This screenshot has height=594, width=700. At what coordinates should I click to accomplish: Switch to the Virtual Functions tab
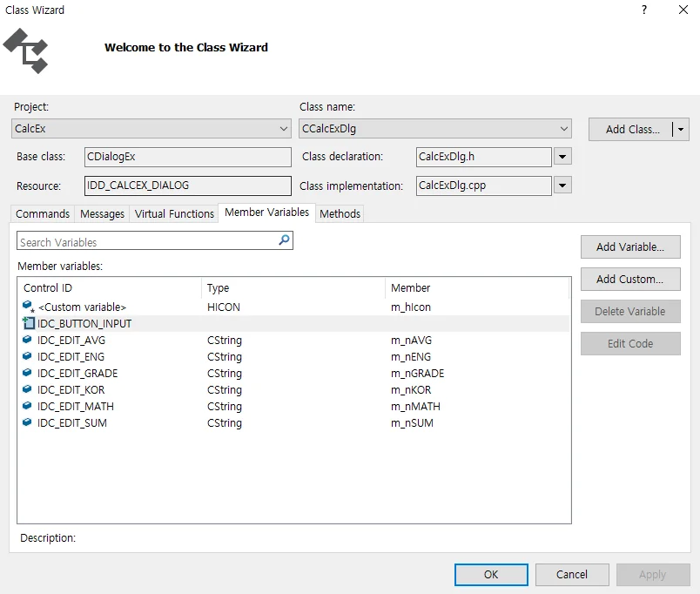[174, 214]
